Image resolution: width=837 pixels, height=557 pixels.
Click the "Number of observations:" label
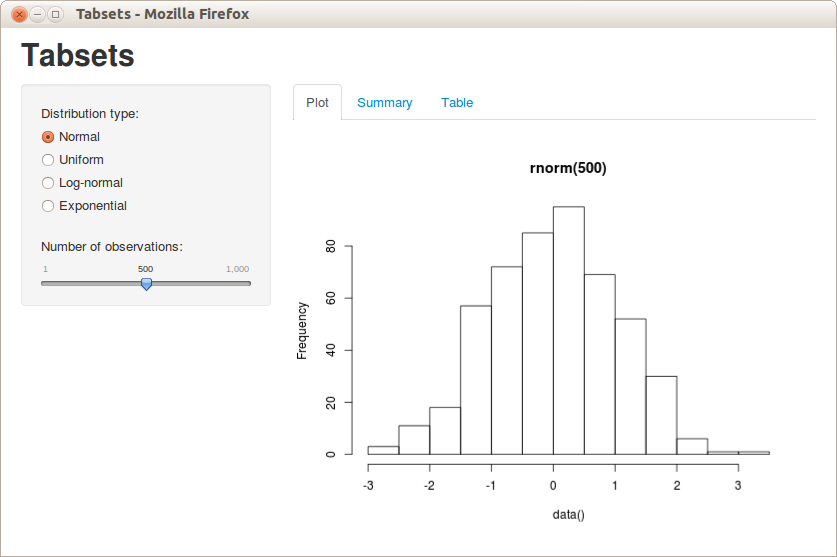click(112, 247)
